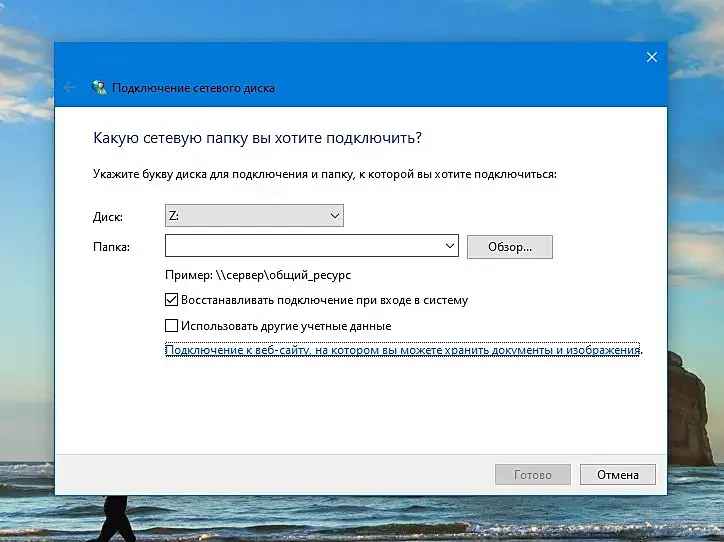Click the instruction text starting with Укажите букву диска

[325, 175]
